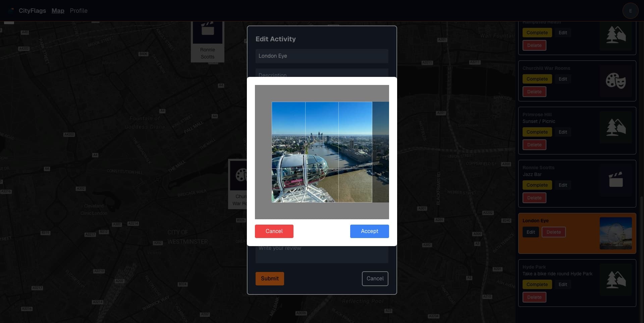
Task: Click the CityFlags logo text
Action: pyautogui.click(x=32, y=11)
